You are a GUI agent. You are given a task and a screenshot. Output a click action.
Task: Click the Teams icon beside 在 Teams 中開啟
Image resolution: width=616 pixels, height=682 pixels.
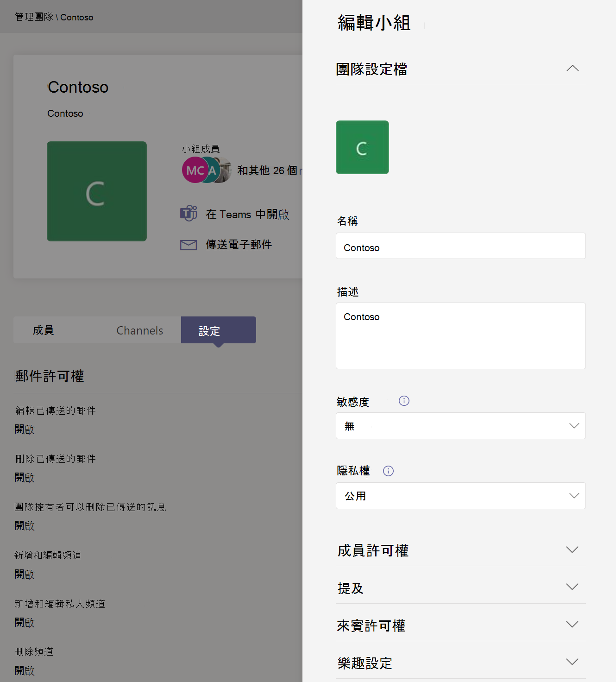(189, 214)
